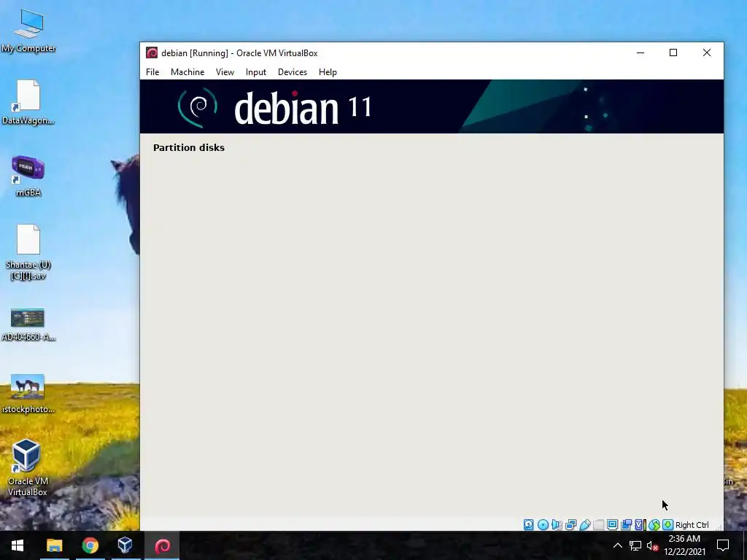This screenshot has width=747, height=560.
Task: Open the Help menu
Action: click(x=328, y=72)
